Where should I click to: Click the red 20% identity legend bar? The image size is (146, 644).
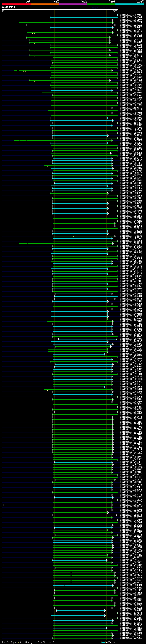coord(16,4)
